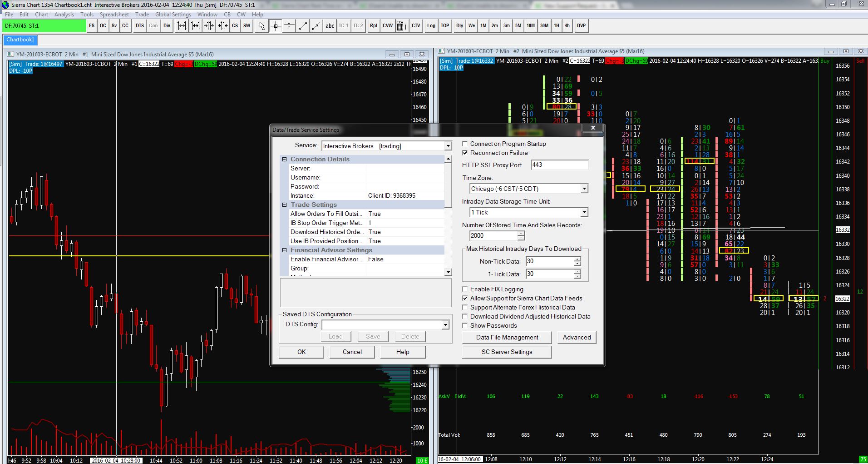Screen dimensions: 868x464
Task: Collapse the Trade Settings section
Action: [x=285, y=205]
